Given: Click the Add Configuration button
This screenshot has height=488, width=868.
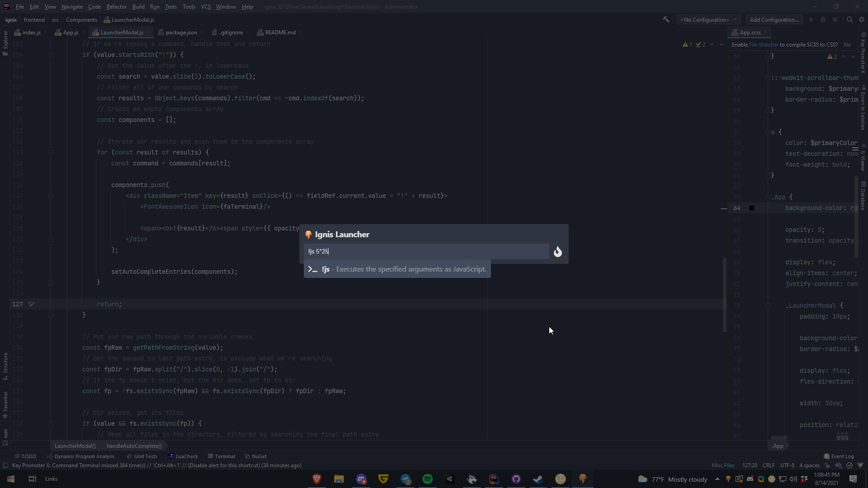Looking at the screenshot, I should pyautogui.click(x=774, y=19).
